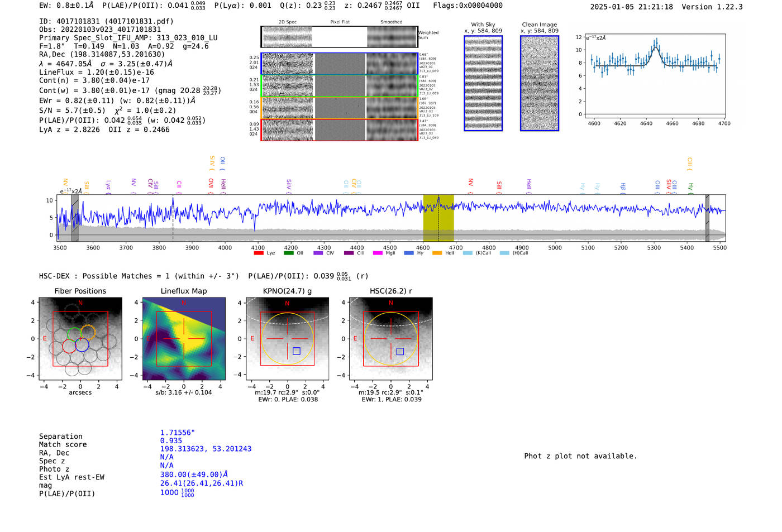Click the blue Hγ legend swatch
The height and width of the screenshot is (532, 782).
(x=408, y=253)
